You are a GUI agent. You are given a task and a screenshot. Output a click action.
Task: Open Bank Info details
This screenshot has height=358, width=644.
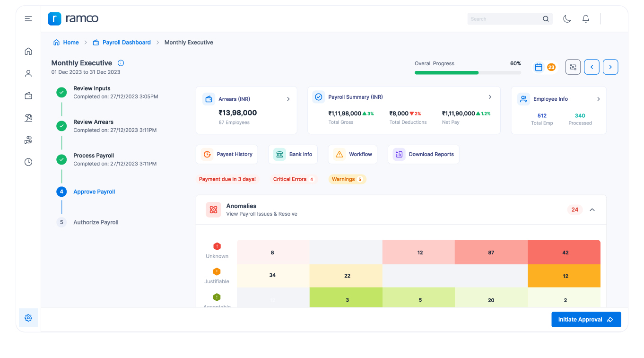click(x=293, y=154)
